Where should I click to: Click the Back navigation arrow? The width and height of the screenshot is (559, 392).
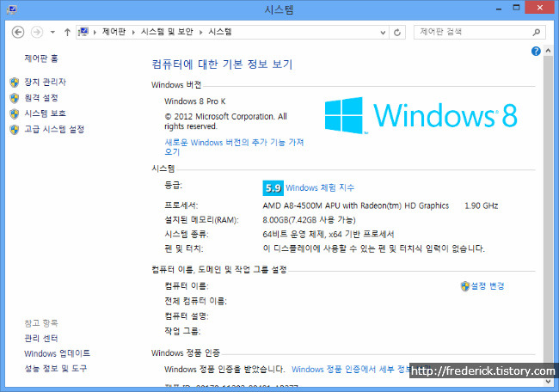[x=18, y=32]
